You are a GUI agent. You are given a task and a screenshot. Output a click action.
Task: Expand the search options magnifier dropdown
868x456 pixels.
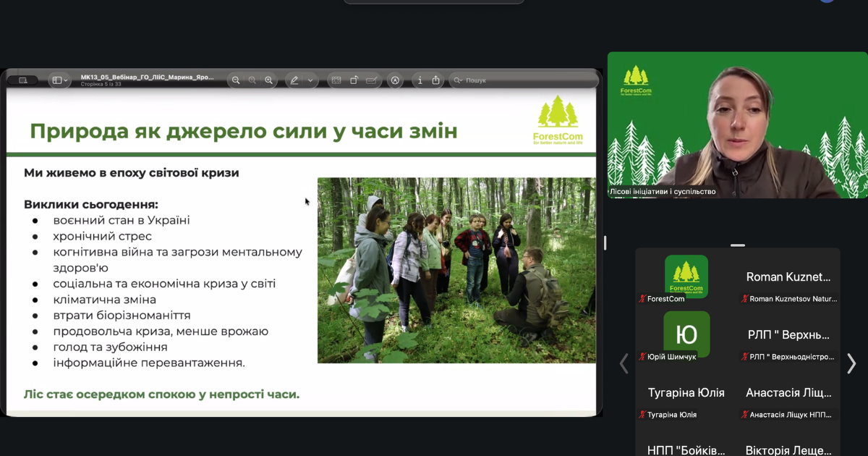458,80
